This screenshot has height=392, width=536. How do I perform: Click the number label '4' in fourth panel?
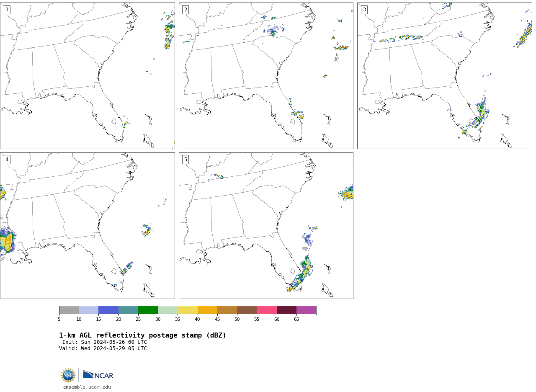(7, 160)
